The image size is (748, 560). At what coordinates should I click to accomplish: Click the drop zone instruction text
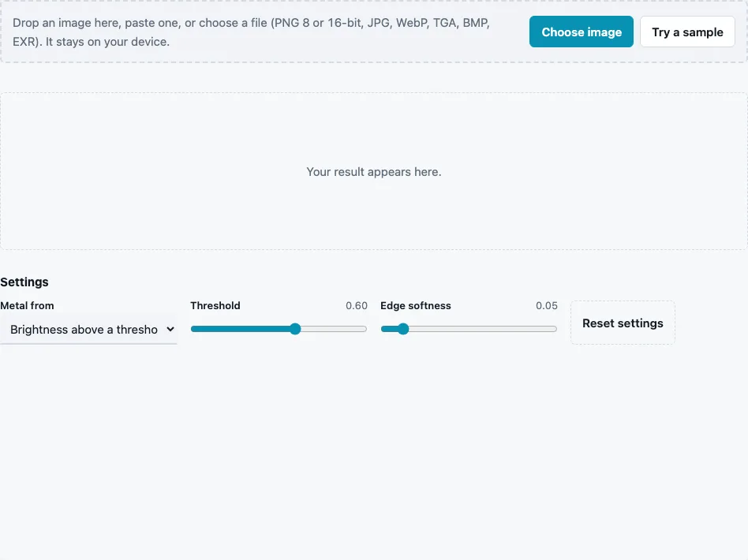click(x=252, y=32)
